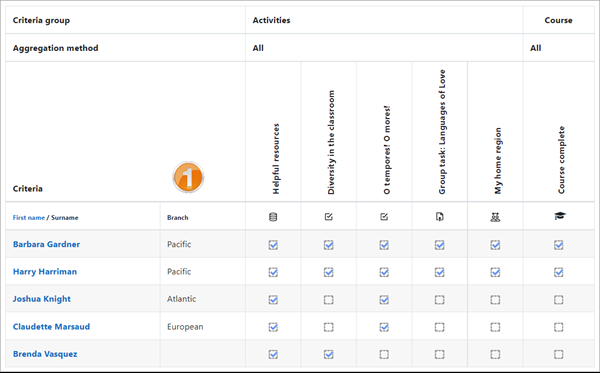Sort by First name link
The height and width of the screenshot is (373, 600).
pos(29,217)
